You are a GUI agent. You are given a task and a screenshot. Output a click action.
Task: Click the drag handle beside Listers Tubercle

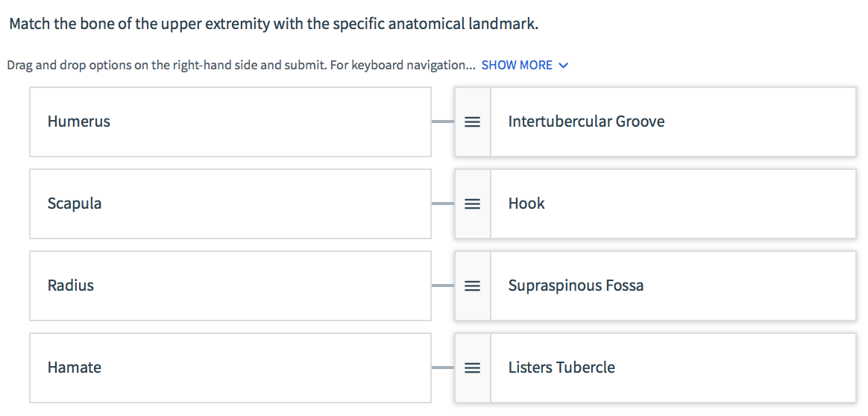(472, 368)
